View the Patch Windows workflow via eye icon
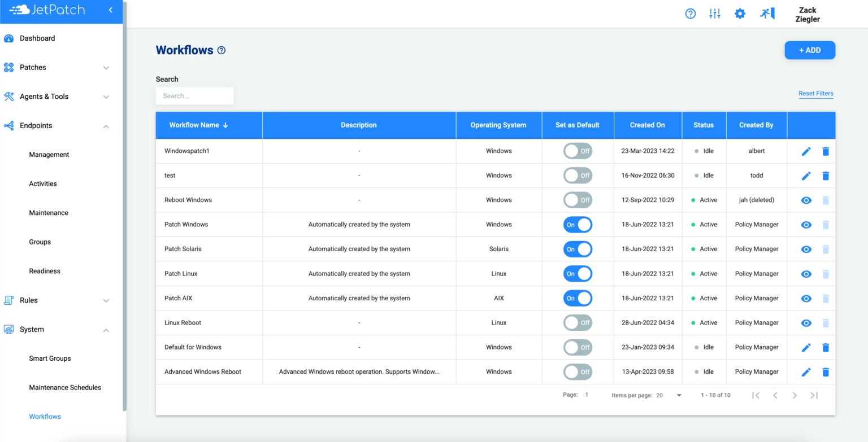The height and width of the screenshot is (442, 868). [x=806, y=224]
